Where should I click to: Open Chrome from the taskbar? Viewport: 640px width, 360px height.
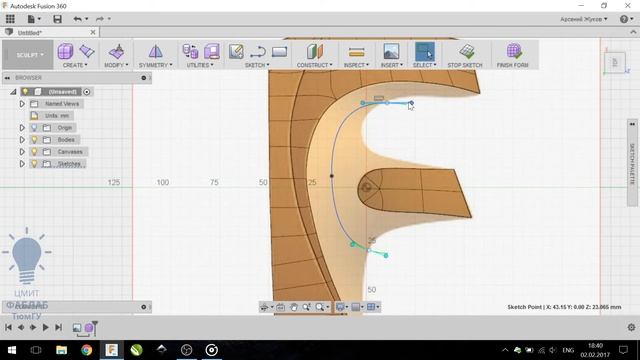(86, 350)
